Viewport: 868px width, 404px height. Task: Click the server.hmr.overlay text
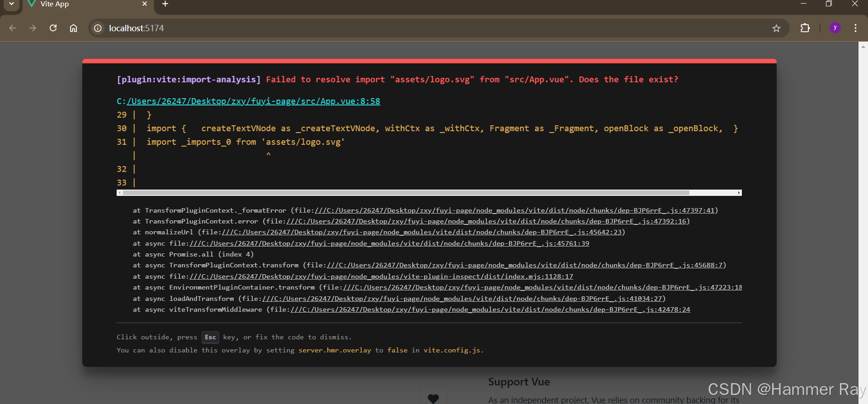pos(335,350)
